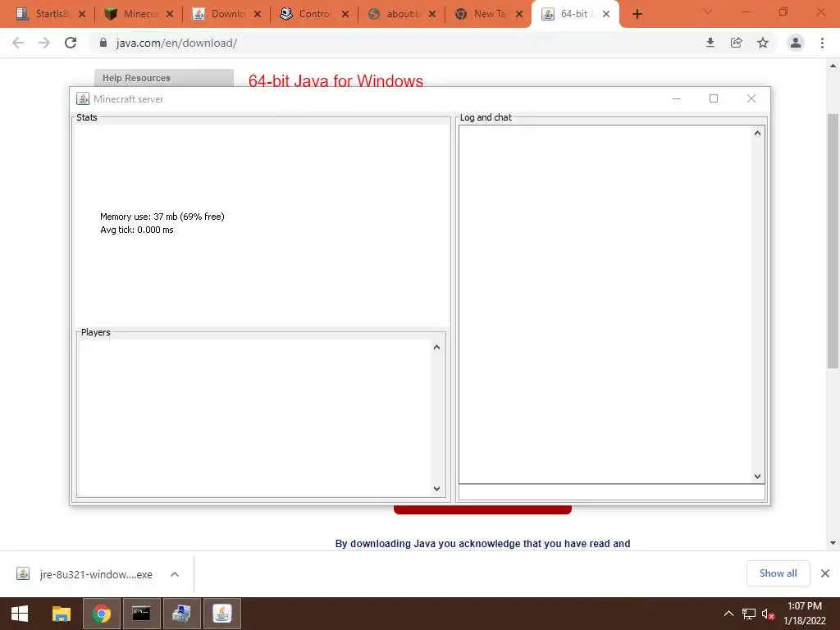Switch to the about:blank browser tab

coord(395,14)
